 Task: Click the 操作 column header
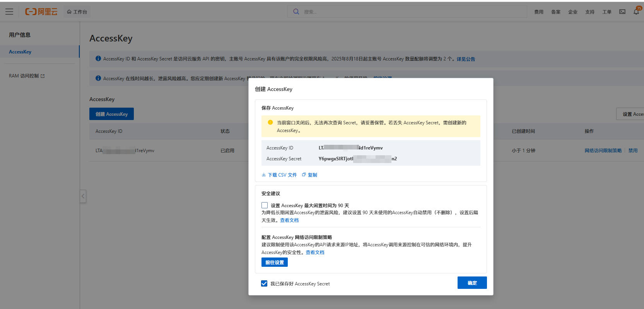[x=589, y=131]
